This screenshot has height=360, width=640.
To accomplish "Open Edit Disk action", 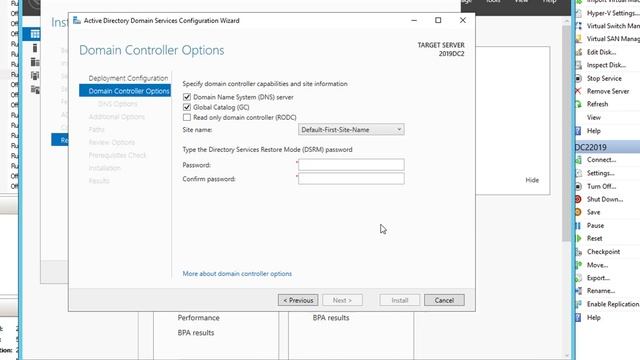I will pos(601,52).
